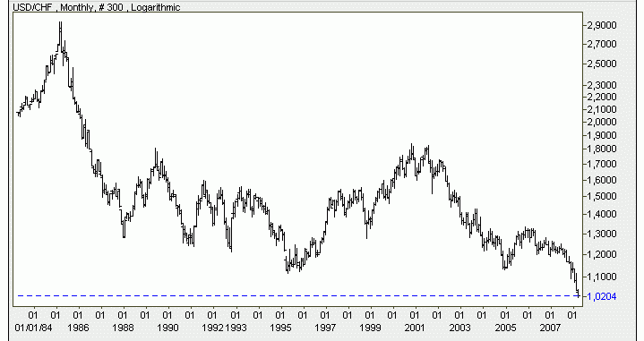Select the blue dashed 1,0204 price line
The image size is (644, 341).
[x=297, y=295]
